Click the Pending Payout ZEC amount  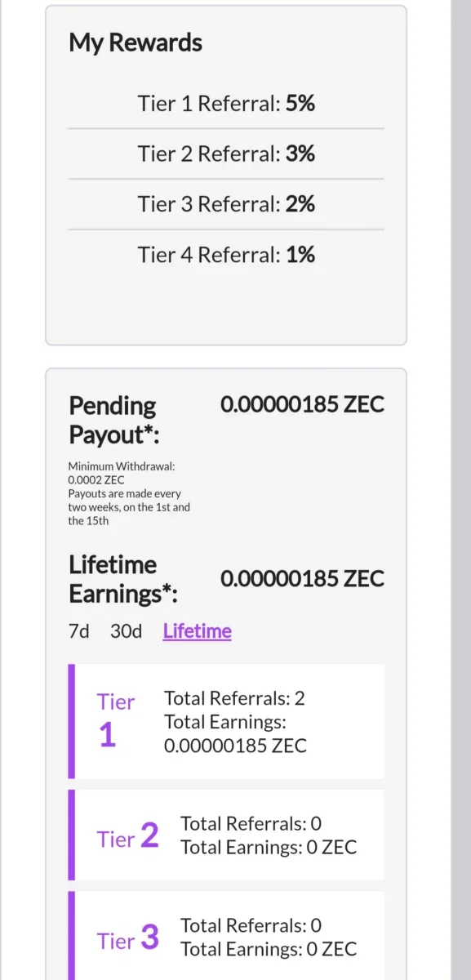pyautogui.click(x=302, y=404)
